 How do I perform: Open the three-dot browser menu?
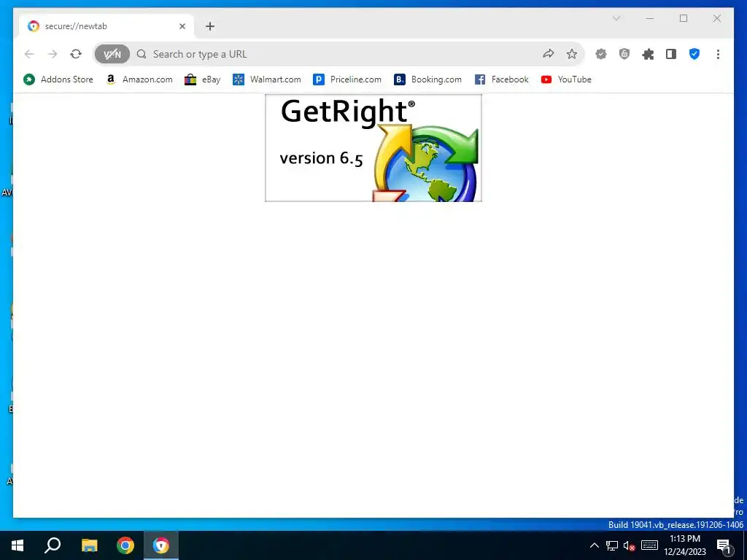[x=718, y=54]
